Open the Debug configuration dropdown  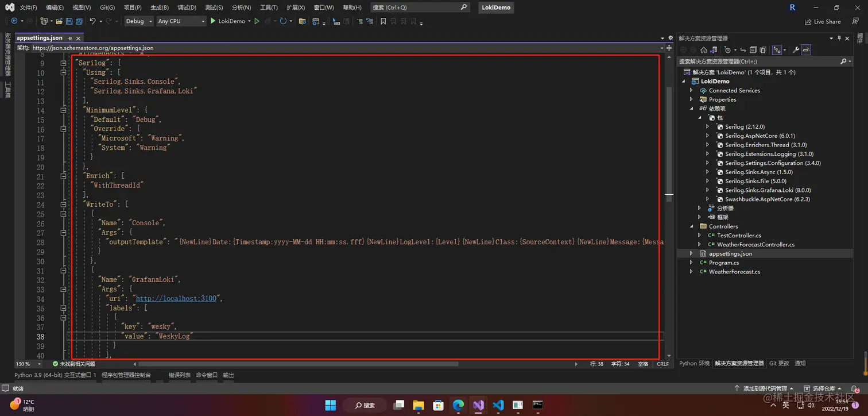[x=138, y=21]
